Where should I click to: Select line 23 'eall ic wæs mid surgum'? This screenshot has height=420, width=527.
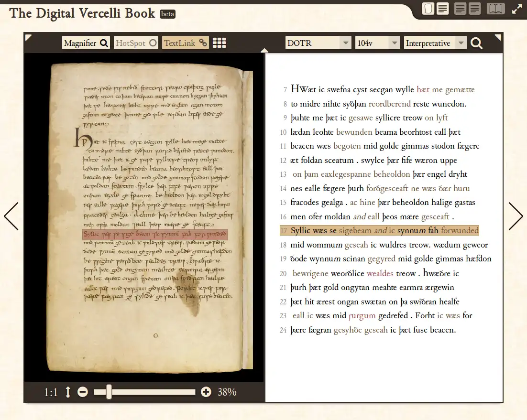click(x=376, y=315)
